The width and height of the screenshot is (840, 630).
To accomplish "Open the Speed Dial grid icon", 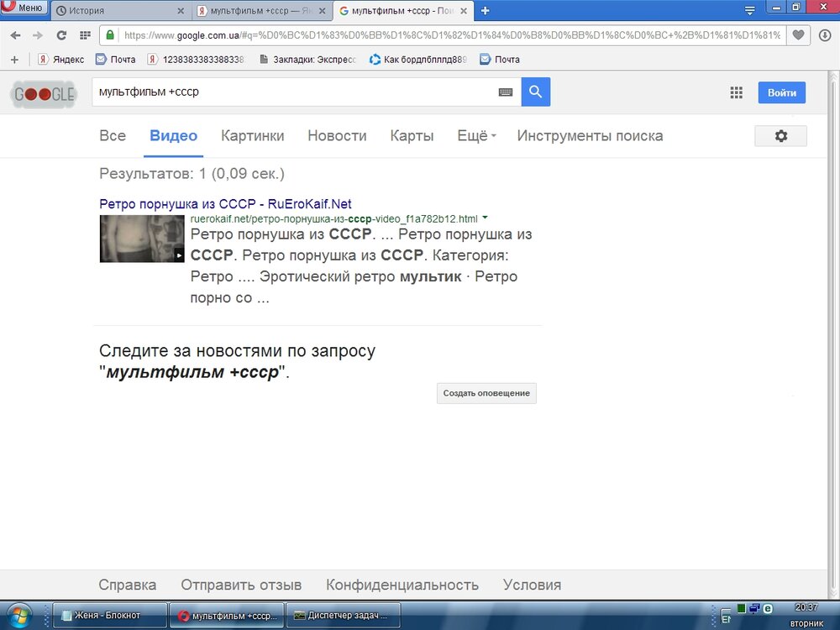I will pyautogui.click(x=85, y=35).
